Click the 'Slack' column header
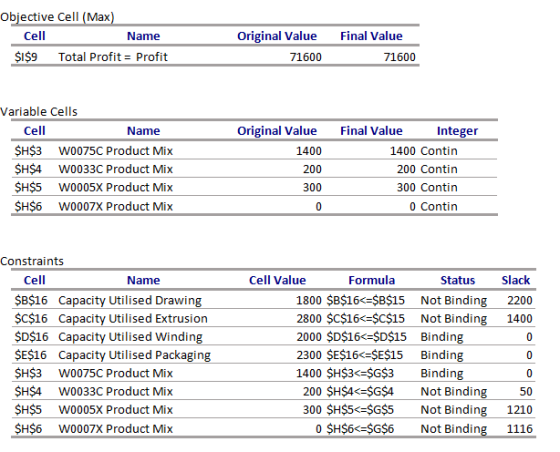This screenshot has height=452, width=560. [515, 280]
